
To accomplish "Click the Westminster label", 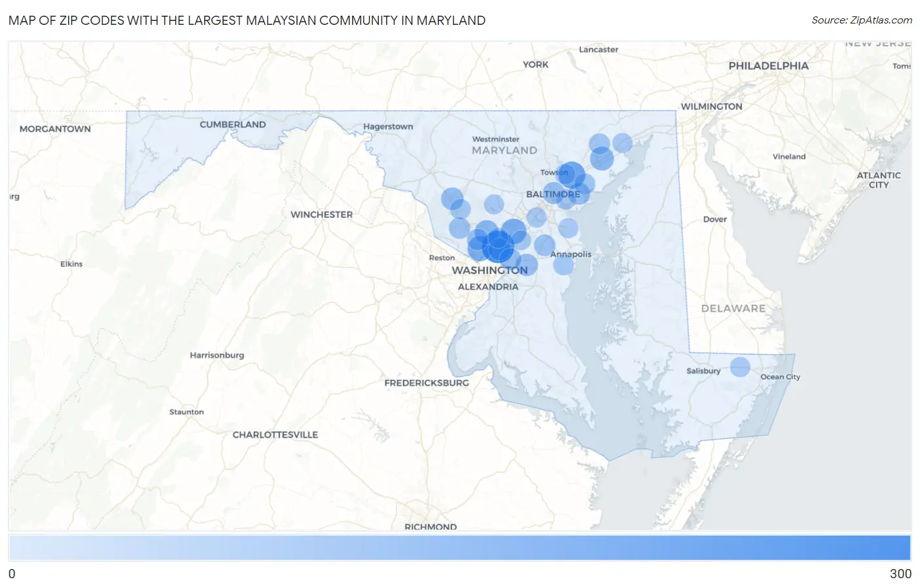I will [495, 139].
